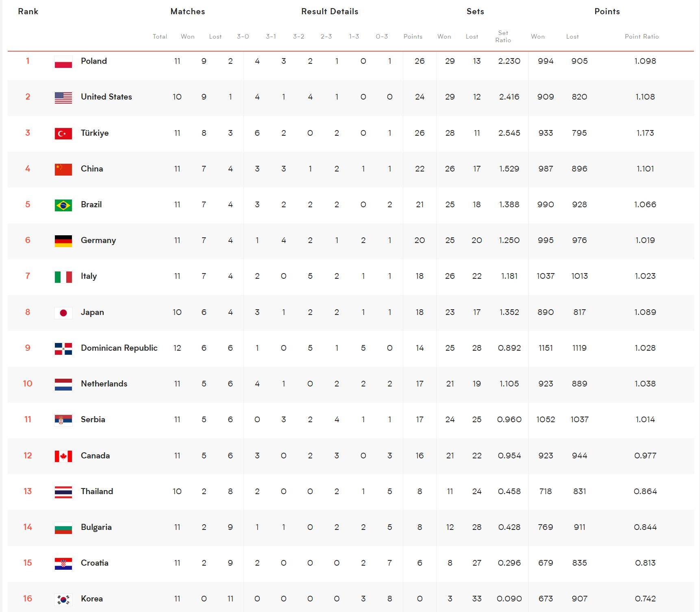The image size is (700, 612).
Task: Open the Italy team name link
Action: coord(89,276)
